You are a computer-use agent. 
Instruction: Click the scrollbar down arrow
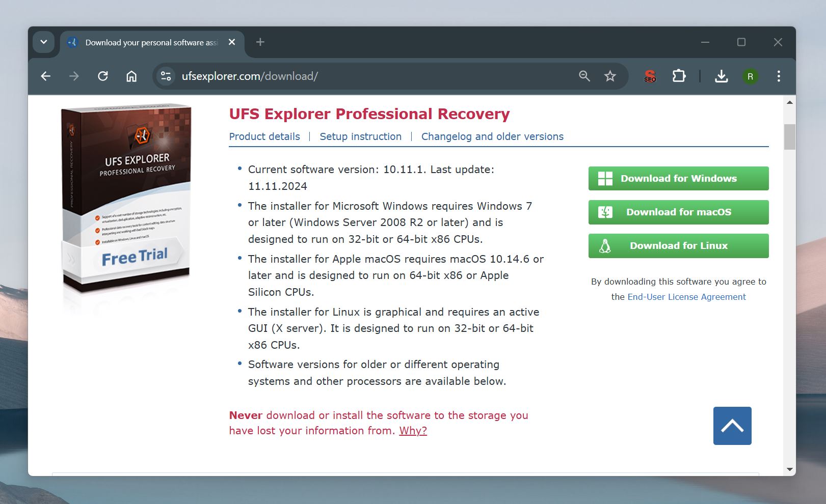(789, 469)
